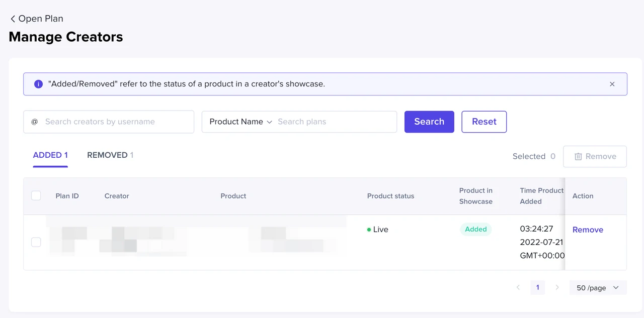Viewport: 644px width, 318px height.
Task: Tick the checkbox for the first row
Action: (36, 242)
